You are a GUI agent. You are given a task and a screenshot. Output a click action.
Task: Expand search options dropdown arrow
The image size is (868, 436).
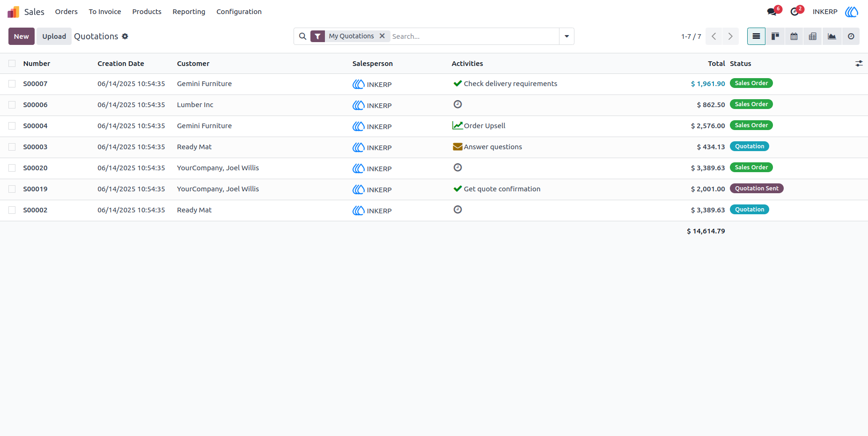566,36
